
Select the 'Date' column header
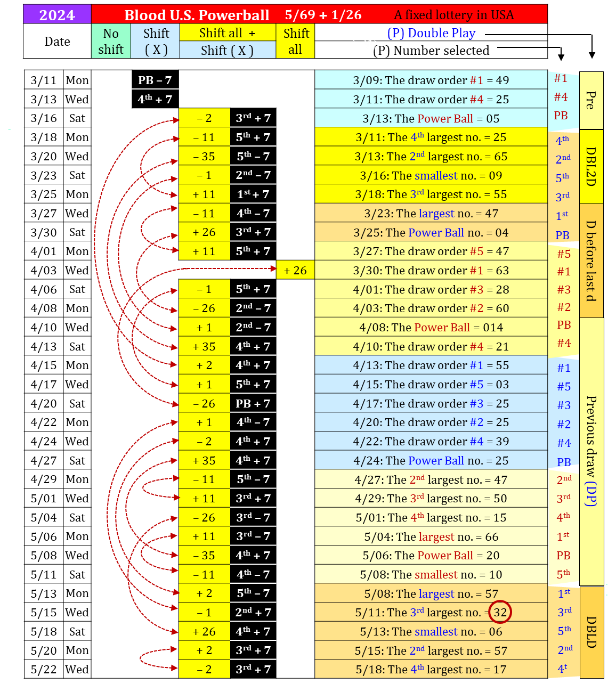[57, 41]
